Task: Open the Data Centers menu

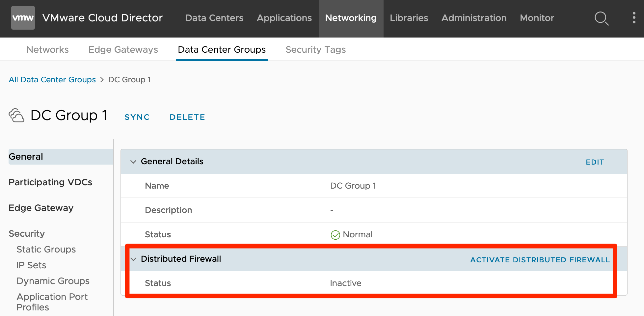Action: 214,18
